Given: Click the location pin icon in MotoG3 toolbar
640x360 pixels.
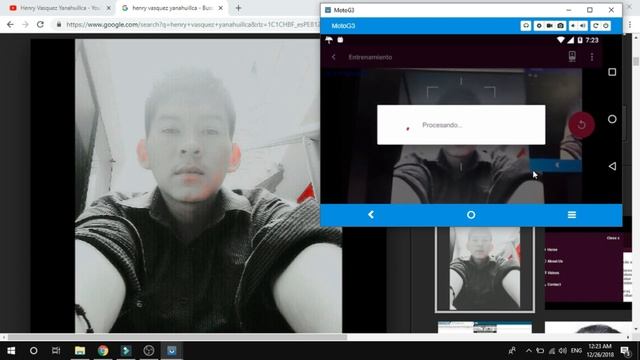Looking at the screenshot, I should click(x=539, y=26).
